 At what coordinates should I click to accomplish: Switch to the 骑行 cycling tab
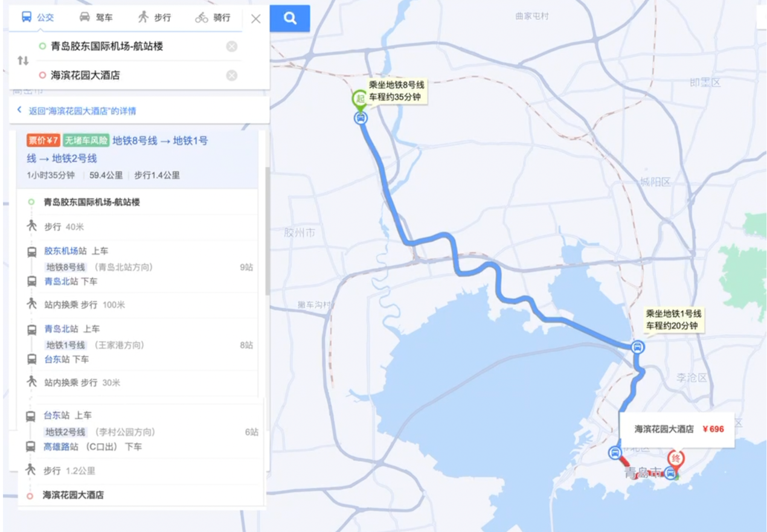213,18
